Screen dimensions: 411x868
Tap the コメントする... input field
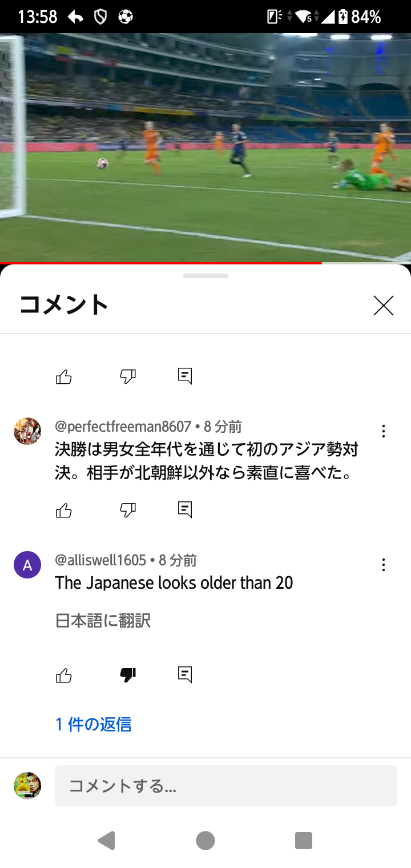point(226,786)
